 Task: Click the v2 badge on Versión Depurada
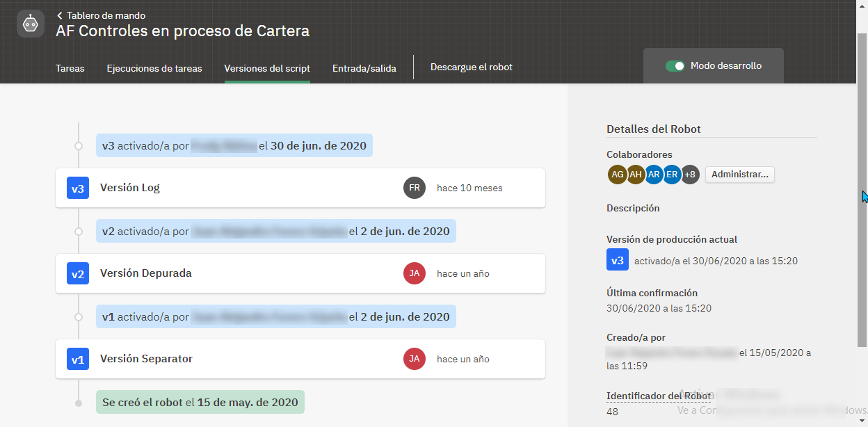click(78, 274)
